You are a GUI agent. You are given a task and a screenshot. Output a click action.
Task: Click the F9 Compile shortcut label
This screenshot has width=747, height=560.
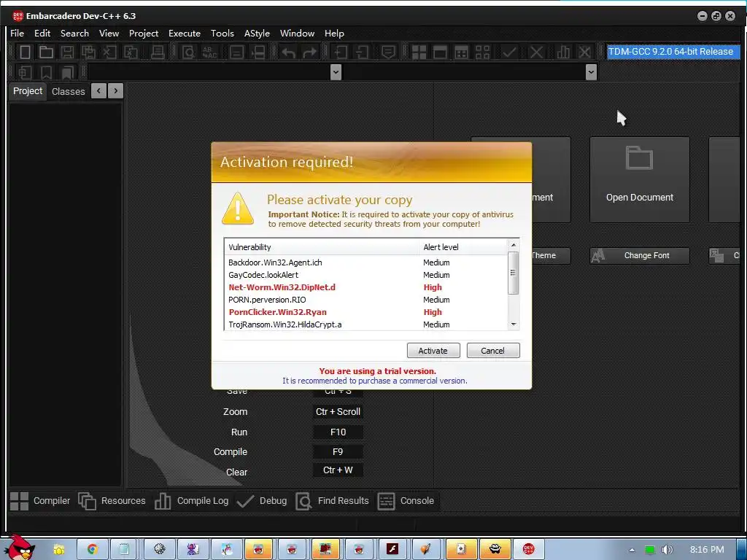pos(338,452)
